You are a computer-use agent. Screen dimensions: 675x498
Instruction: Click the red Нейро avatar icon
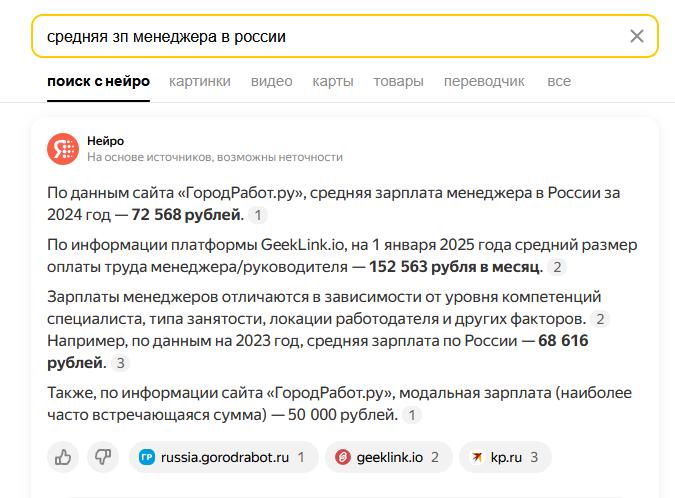[63, 149]
